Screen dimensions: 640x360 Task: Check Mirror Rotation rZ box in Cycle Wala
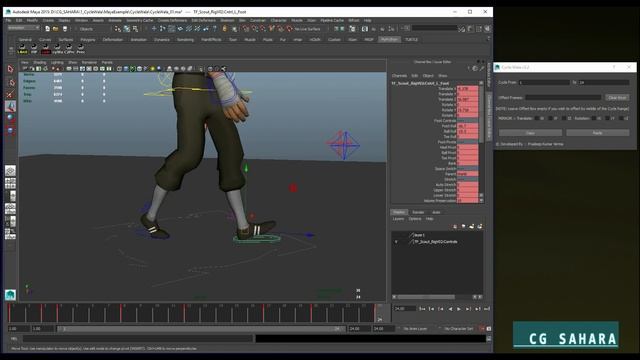click(x=621, y=118)
